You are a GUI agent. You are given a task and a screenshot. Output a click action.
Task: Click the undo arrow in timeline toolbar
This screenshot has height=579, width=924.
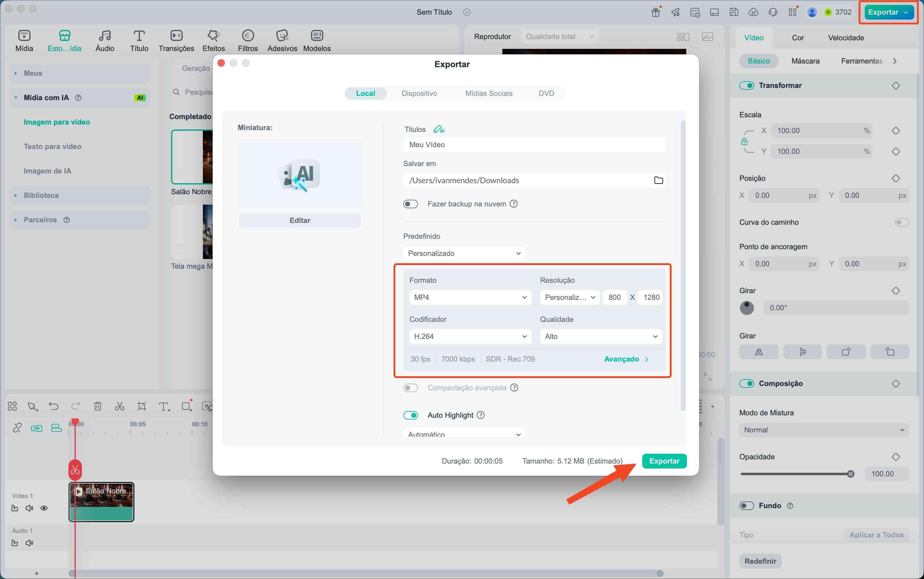point(54,406)
